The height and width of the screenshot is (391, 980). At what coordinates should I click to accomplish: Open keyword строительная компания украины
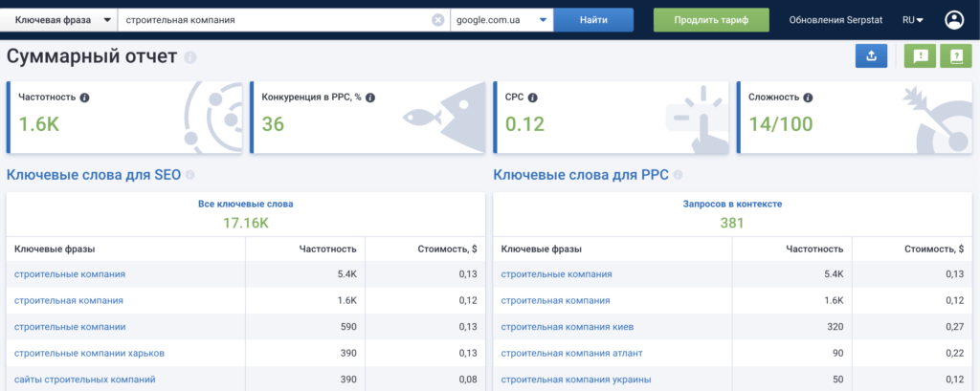(576, 380)
